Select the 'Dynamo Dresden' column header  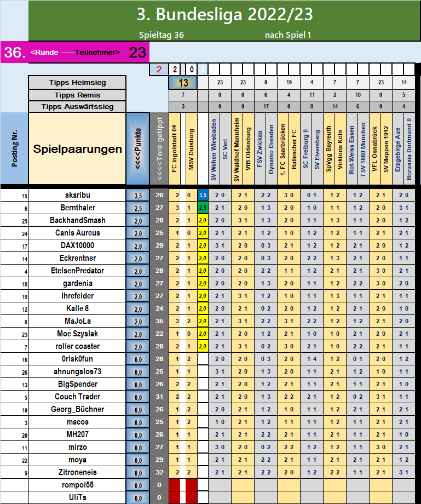click(272, 148)
